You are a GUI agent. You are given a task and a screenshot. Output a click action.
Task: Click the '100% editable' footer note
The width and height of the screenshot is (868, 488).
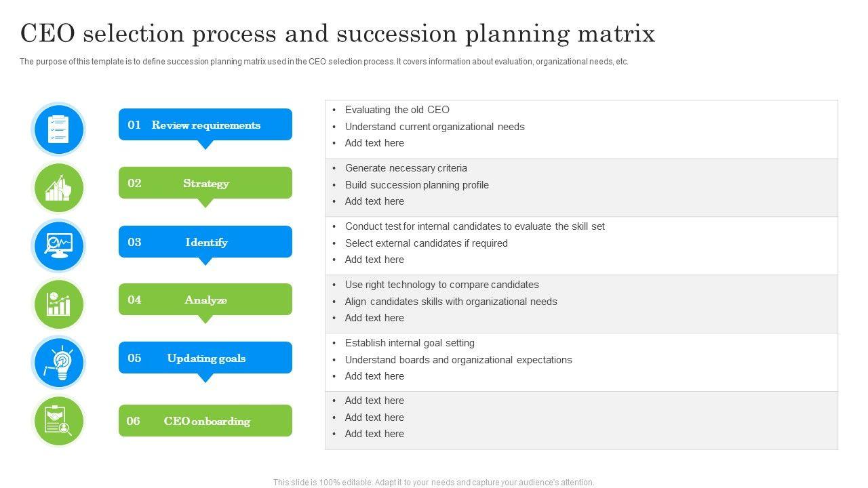coord(433,483)
